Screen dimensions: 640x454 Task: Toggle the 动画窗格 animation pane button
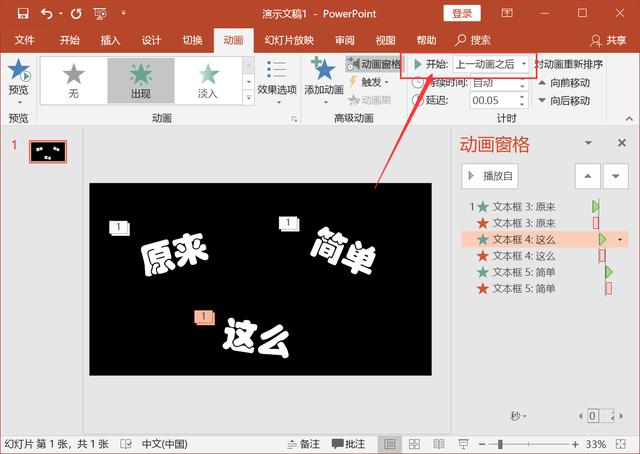point(373,64)
